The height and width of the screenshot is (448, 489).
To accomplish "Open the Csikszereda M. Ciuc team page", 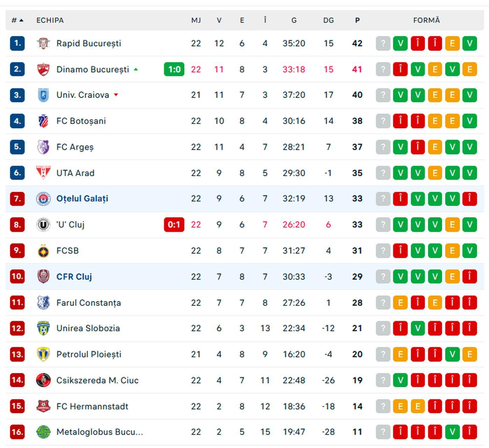I will tap(97, 380).
